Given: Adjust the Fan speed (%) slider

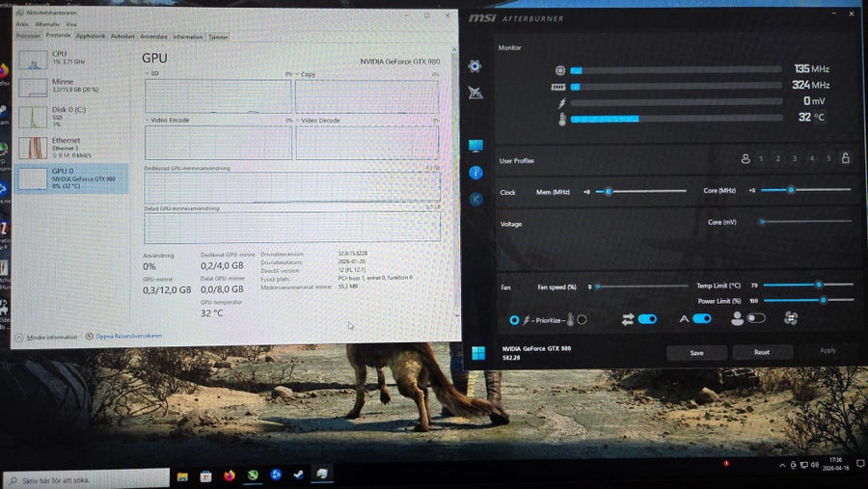Looking at the screenshot, I should point(641,286).
